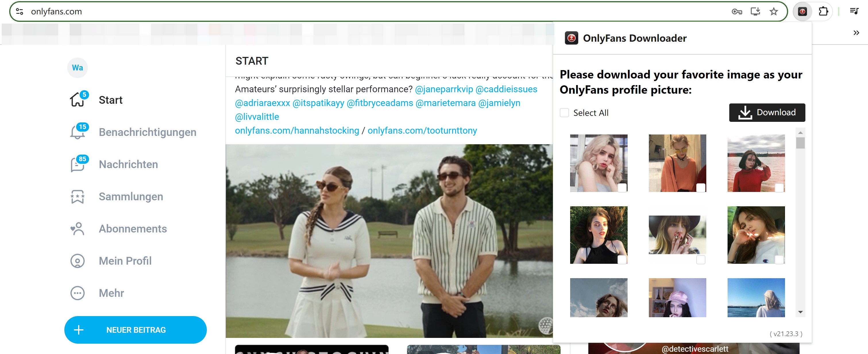
Task: Click the popup scrollbar down arrow
Action: [x=801, y=312]
